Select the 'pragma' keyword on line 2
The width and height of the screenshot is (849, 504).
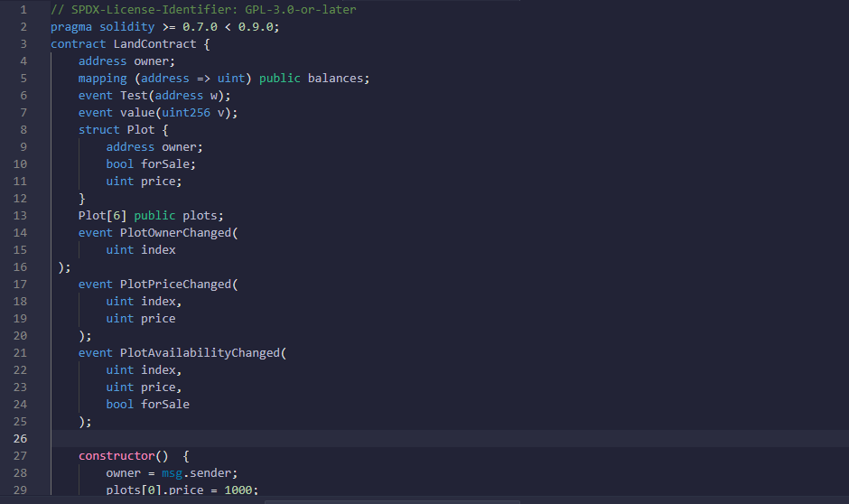tap(71, 27)
